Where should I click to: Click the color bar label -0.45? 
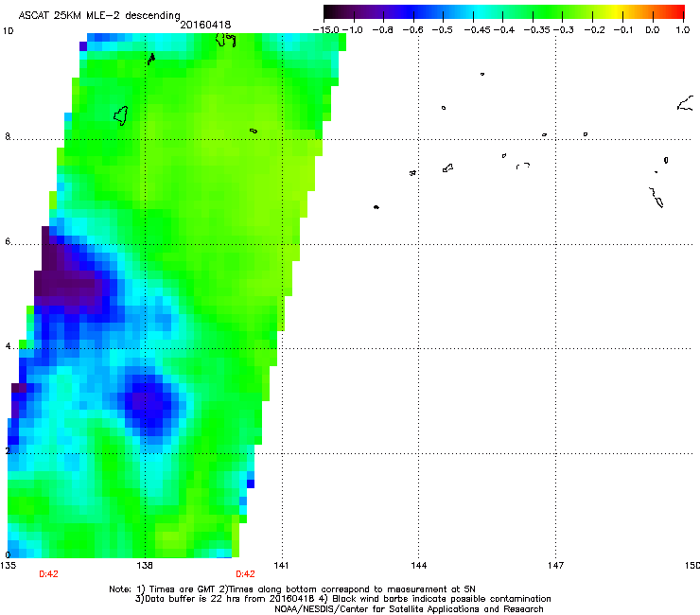tap(478, 30)
